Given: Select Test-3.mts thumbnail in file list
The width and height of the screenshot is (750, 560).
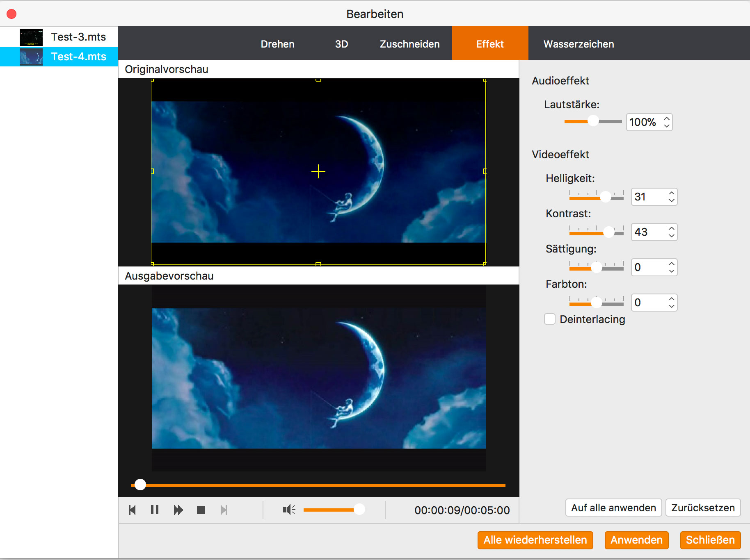Looking at the screenshot, I should (x=31, y=37).
